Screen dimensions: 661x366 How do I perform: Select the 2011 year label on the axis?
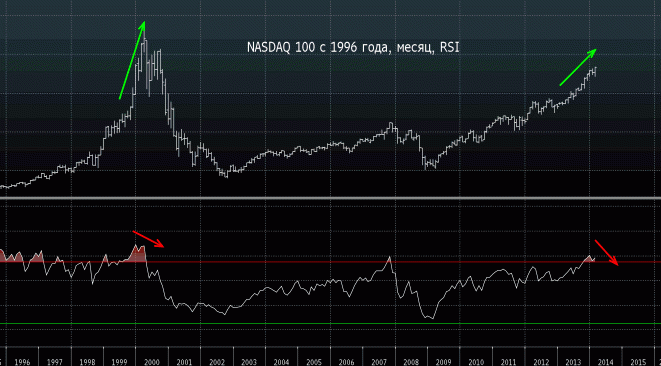point(508,362)
